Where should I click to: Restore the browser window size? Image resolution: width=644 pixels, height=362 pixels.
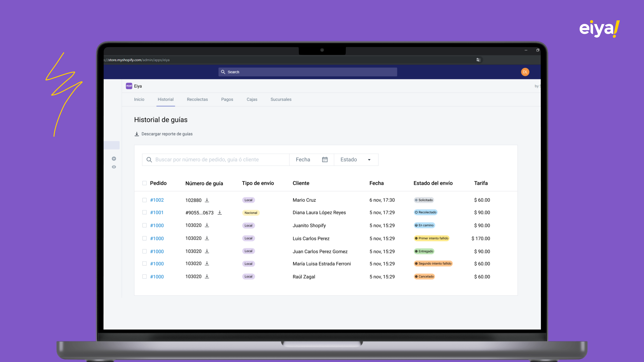click(538, 50)
